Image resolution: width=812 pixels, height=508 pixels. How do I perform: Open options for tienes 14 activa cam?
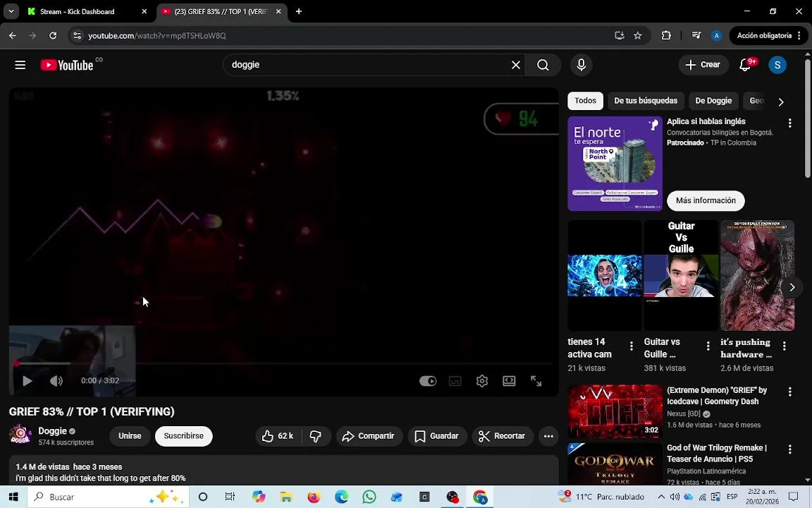[x=632, y=346]
